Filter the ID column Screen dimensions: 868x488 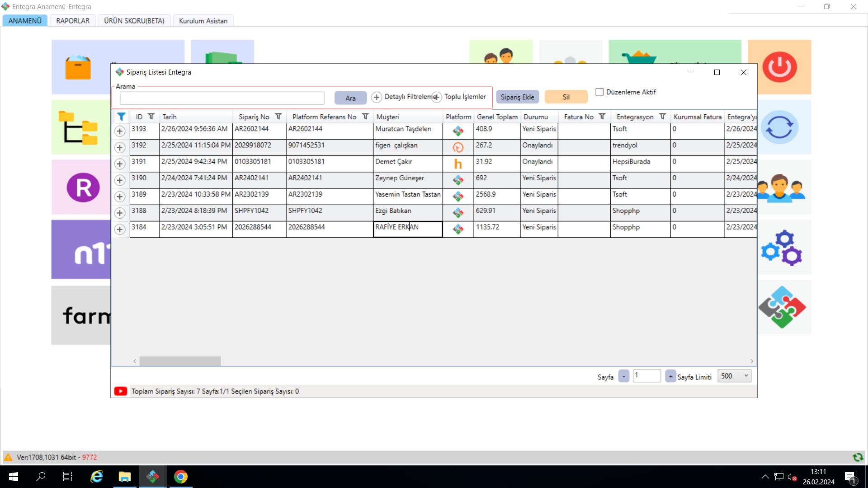point(151,117)
